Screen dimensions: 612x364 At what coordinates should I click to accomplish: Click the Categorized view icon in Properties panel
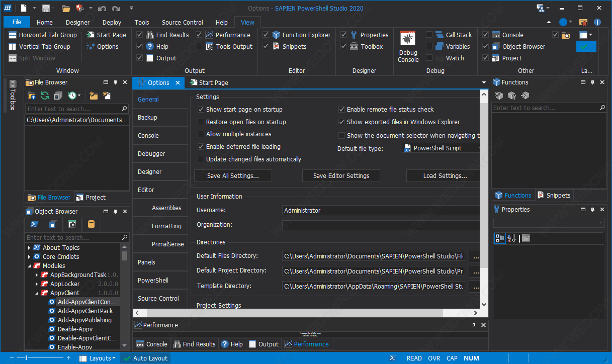[x=500, y=238]
